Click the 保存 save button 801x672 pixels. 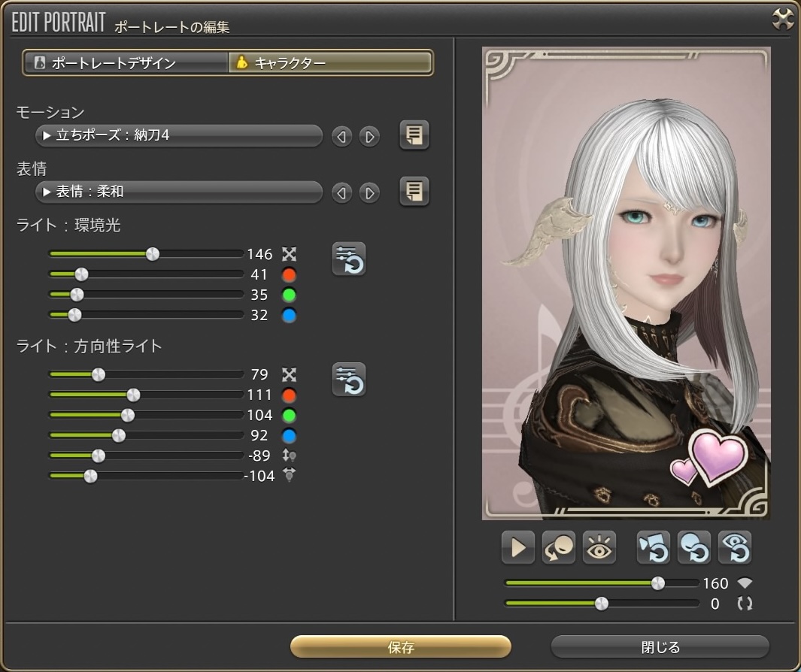[x=401, y=647]
